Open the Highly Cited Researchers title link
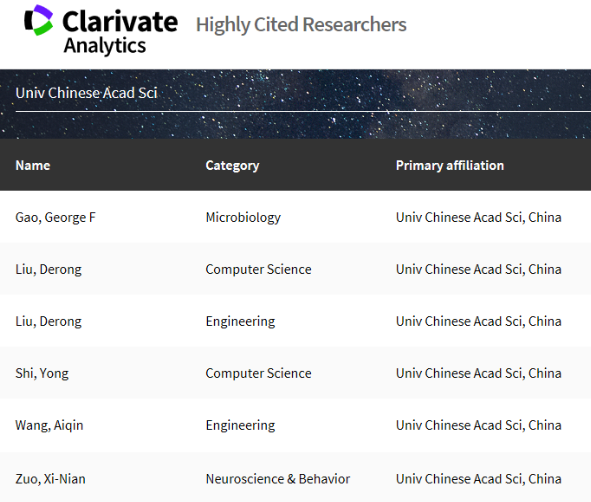The height and width of the screenshot is (502, 591). (301, 25)
